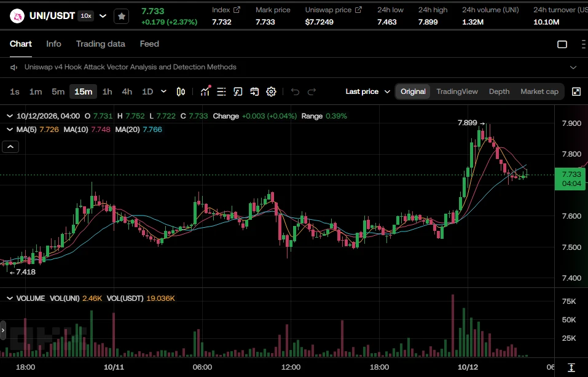Click the toolbar icon left of the settings gear
Screen dimensions: 588x377
coord(254,91)
